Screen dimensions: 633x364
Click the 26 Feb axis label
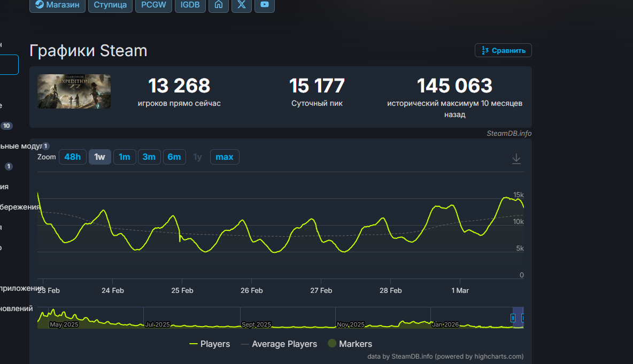coord(251,291)
